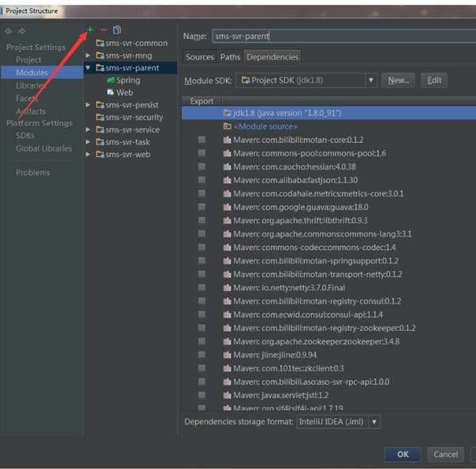
Task: Open the Problems section
Action: pos(33,172)
